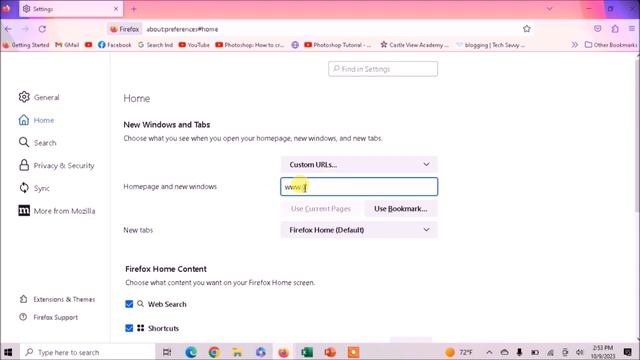Open the Windows Start menu
This screenshot has width=640, height=360.
tap(8, 352)
